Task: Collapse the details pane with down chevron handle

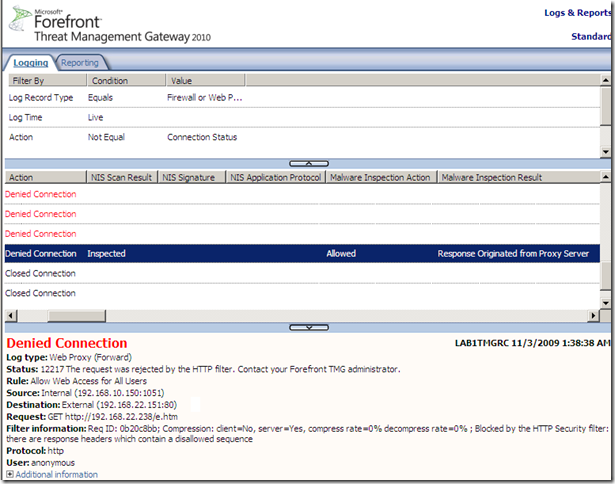Action: [x=309, y=327]
